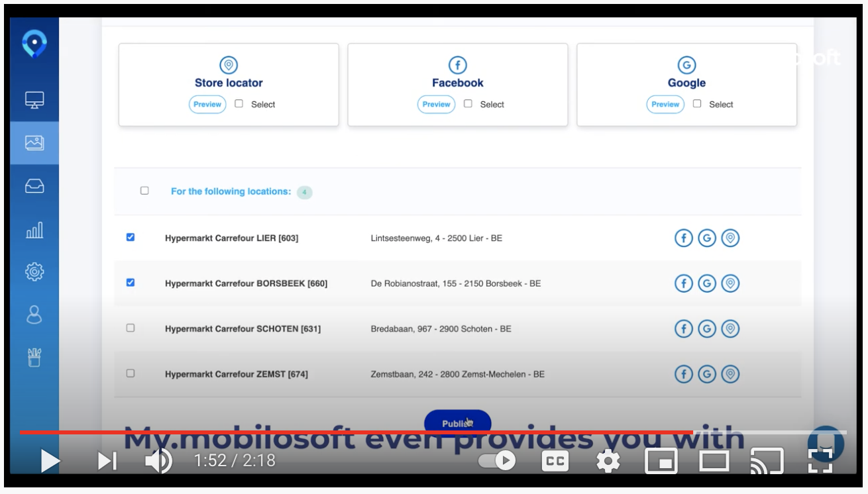Uncheck the Carrefour LIER [603] checkbox

pos(131,237)
